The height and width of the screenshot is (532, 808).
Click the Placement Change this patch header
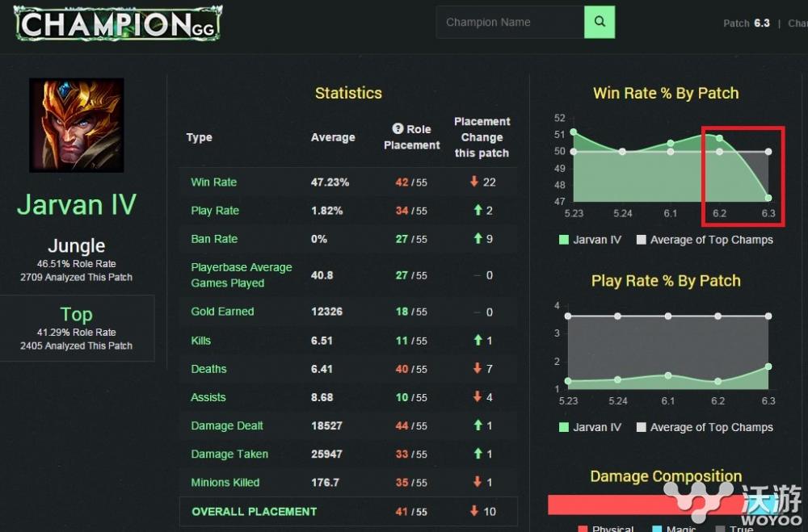pyautogui.click(x=482, y=137)
